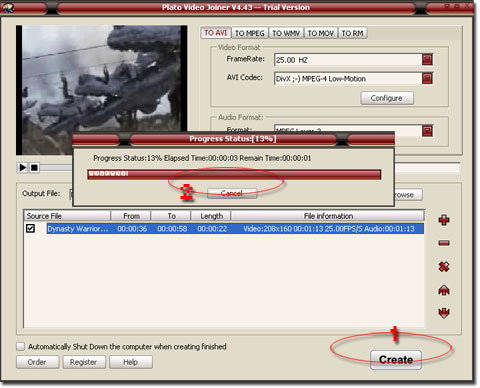This screenshot has width=480, height=388.
Task: Click the red plus add file icon
Action: click(x=444, y=220)
